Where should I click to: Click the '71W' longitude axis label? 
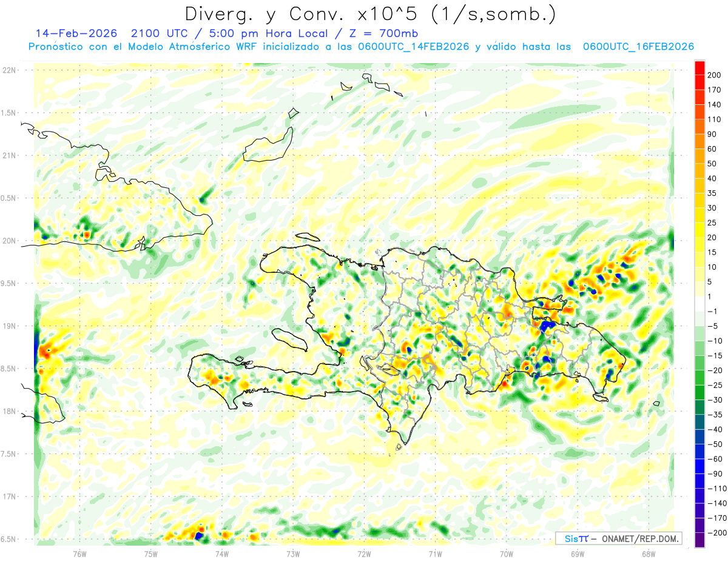[435, 553]
